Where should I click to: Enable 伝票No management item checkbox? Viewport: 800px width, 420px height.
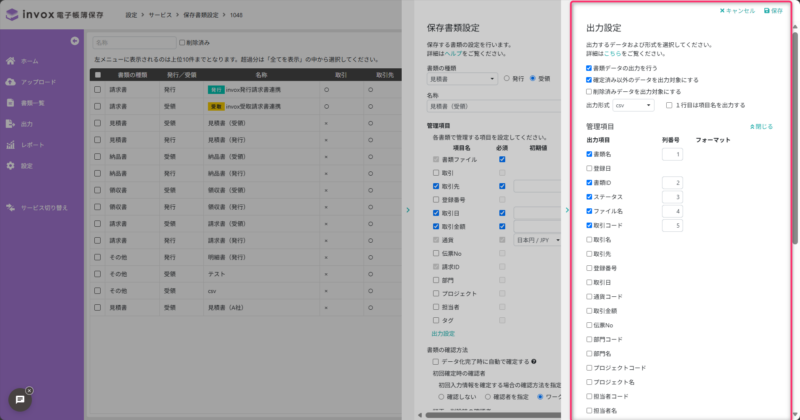(x=436, y=254)
